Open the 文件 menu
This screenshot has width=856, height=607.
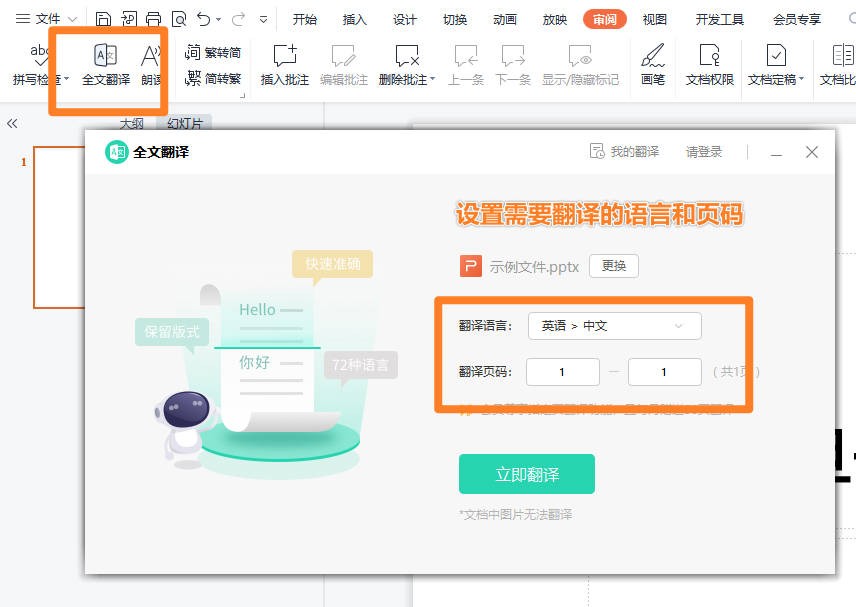[x=46, y=19]
